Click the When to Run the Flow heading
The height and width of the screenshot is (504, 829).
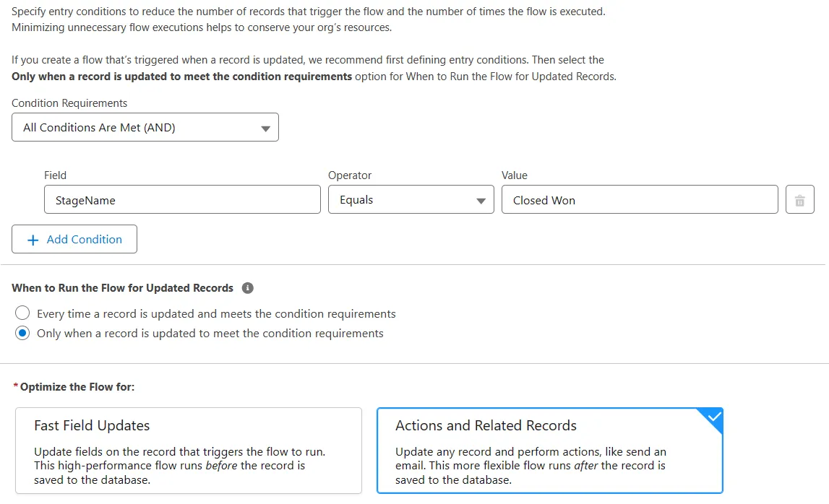[123, 288]
